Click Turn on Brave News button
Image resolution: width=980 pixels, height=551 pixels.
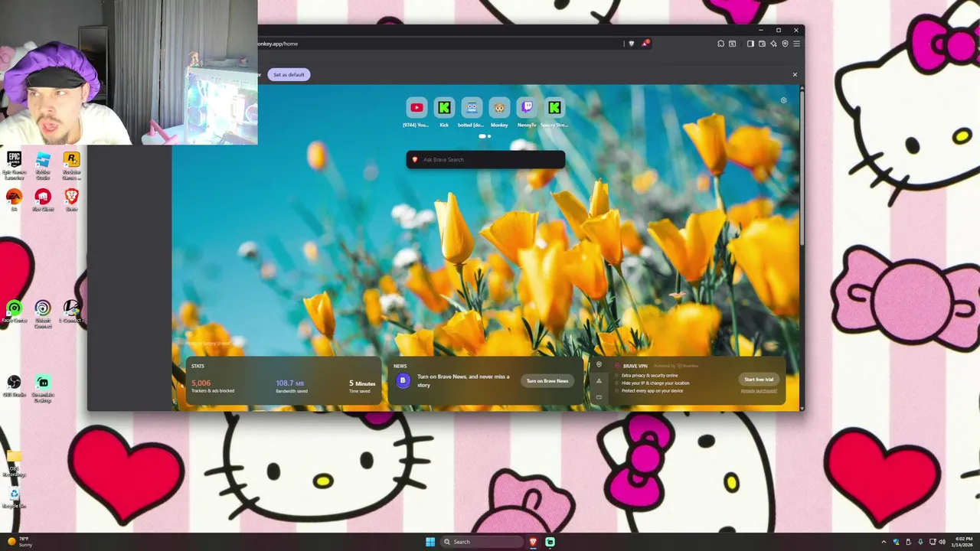click(x=547, y=380)
